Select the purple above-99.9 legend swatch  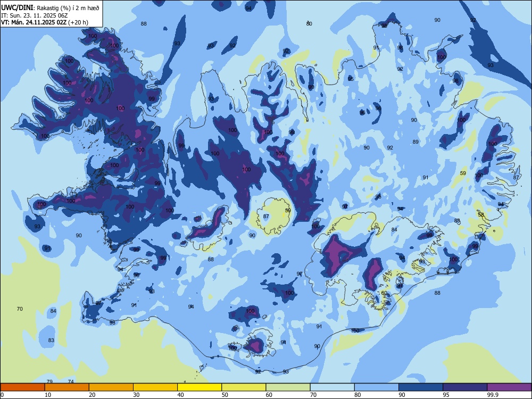509,387
